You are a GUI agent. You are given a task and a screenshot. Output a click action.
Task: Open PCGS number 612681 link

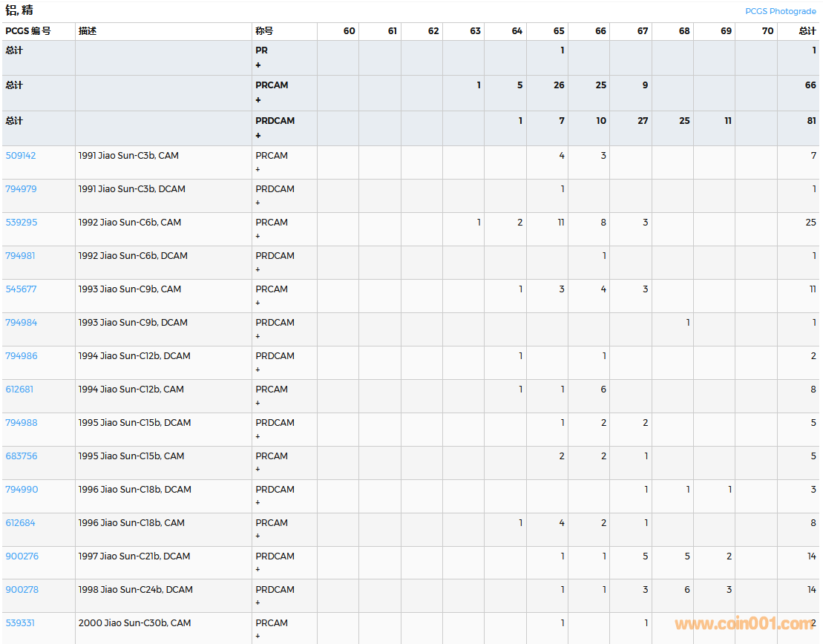pos(19,390)
